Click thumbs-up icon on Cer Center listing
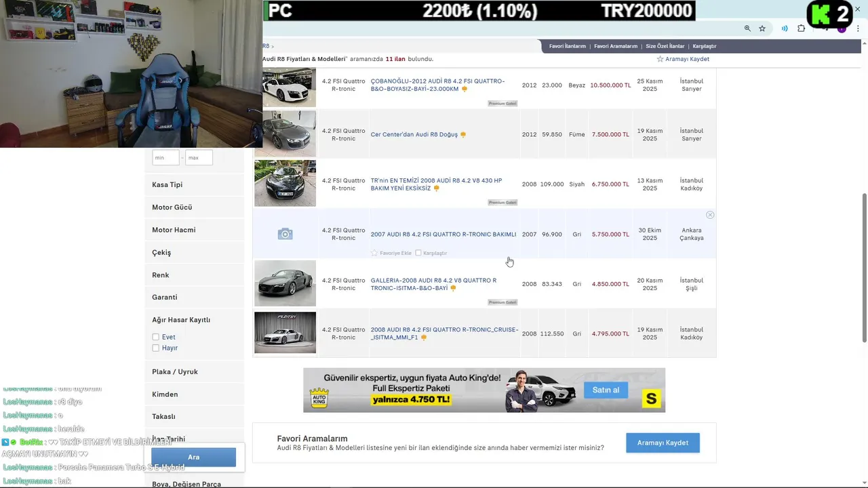The image size is (868, 488). click(463, 134)
